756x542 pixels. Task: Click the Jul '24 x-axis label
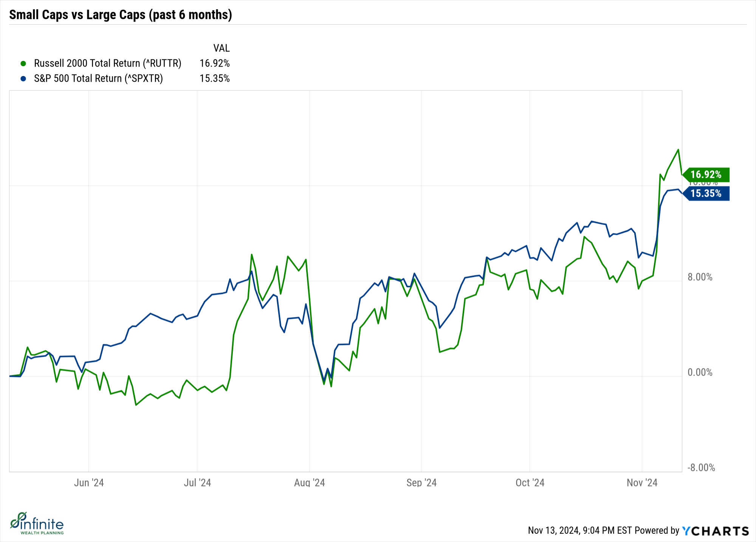(x=197, y=483)
